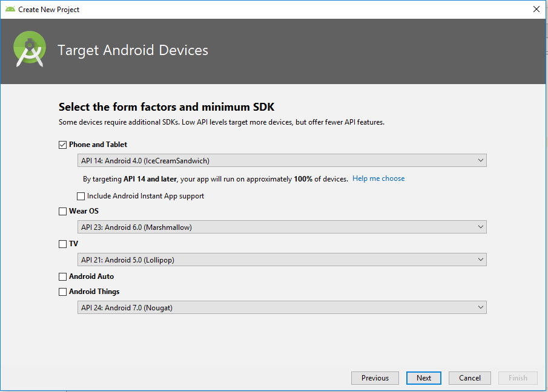Expand the TV API 21 Lollipop dropdown
This screenshot has height=392, width=548.
pyautogui.click(x=282, y=260)
